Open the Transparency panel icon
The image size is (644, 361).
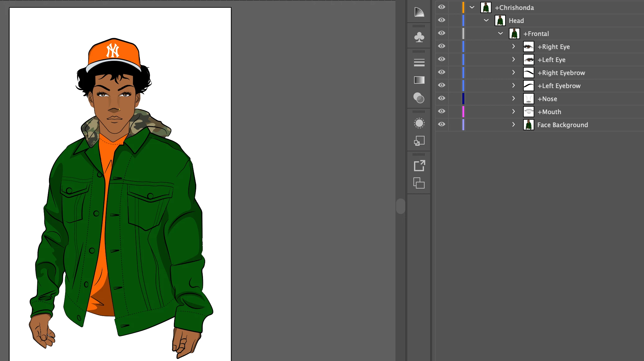(x=419, y=98)
